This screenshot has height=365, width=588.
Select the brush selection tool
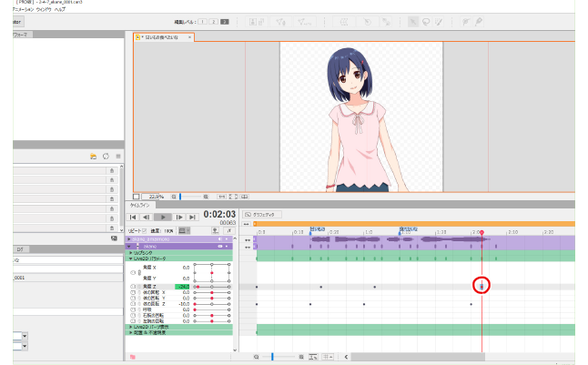(x=439, y=22)
